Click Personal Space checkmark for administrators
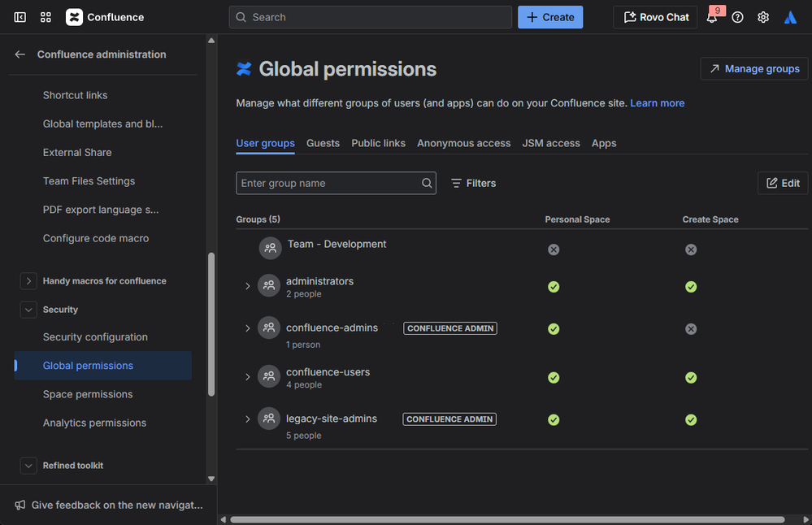Image resolution: width=812 pixels, height=525 pixels. pyautogui.click(x=554, y=287)
